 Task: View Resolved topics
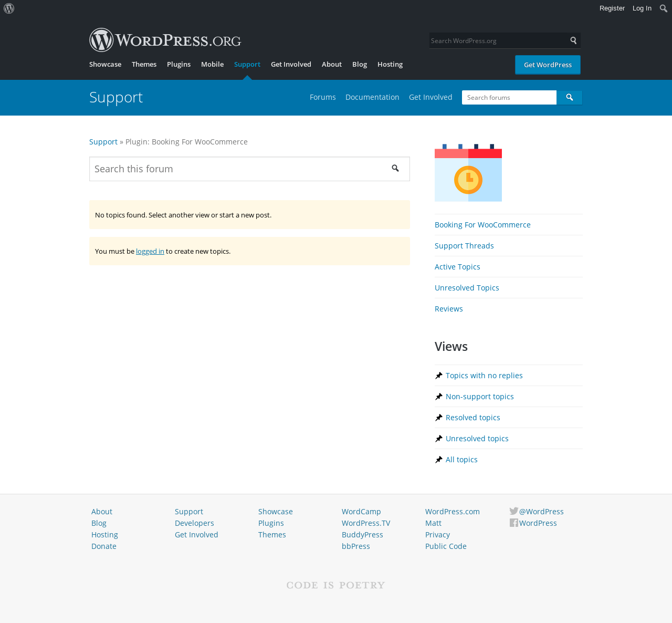tap(473, 418)
